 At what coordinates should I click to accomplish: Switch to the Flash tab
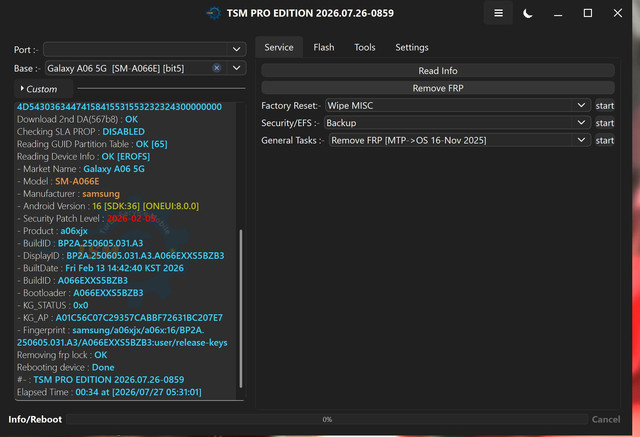click(324, 47)
